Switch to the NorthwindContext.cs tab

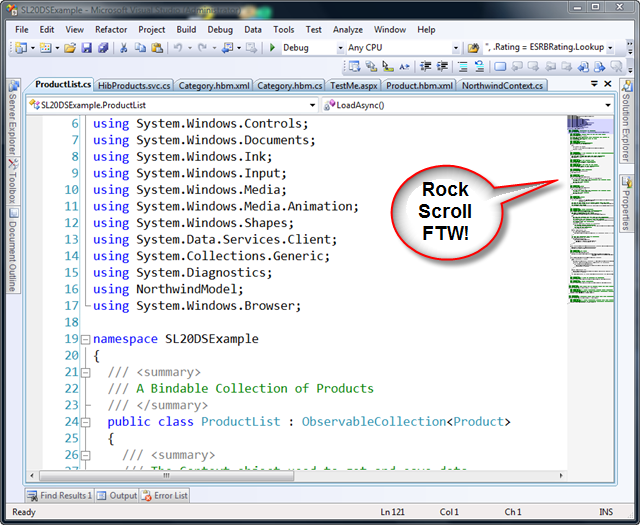(502, 86)
